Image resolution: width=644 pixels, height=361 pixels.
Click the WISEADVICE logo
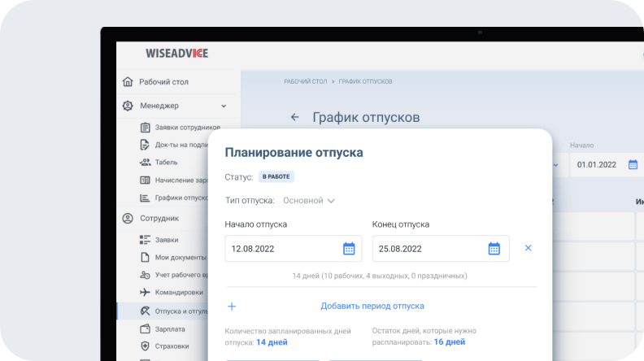(177, 54)
